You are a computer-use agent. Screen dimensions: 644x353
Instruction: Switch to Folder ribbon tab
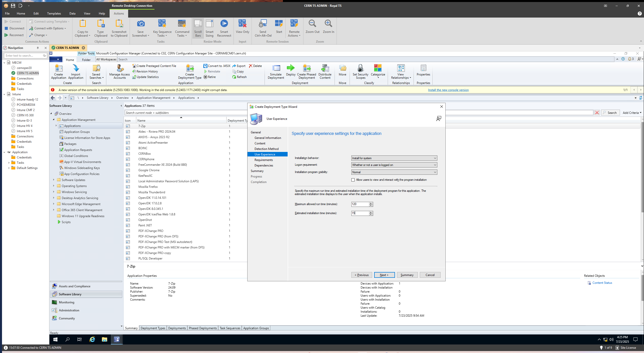point(86,60)
